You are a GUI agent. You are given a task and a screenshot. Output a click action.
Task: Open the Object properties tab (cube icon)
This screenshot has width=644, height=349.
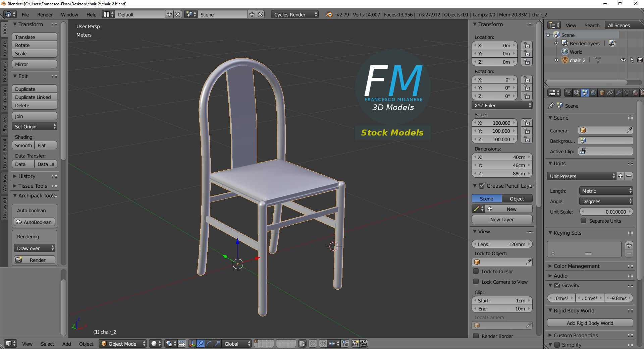click(602, 93)
